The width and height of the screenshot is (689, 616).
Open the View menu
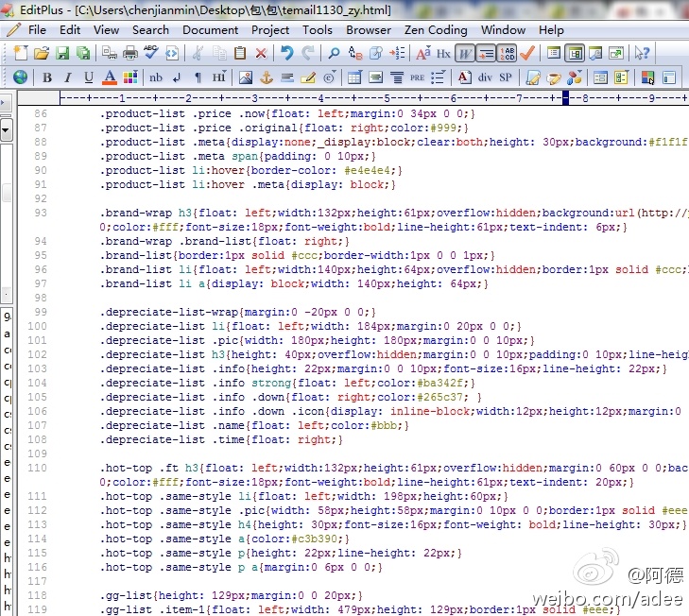point(106,30)
